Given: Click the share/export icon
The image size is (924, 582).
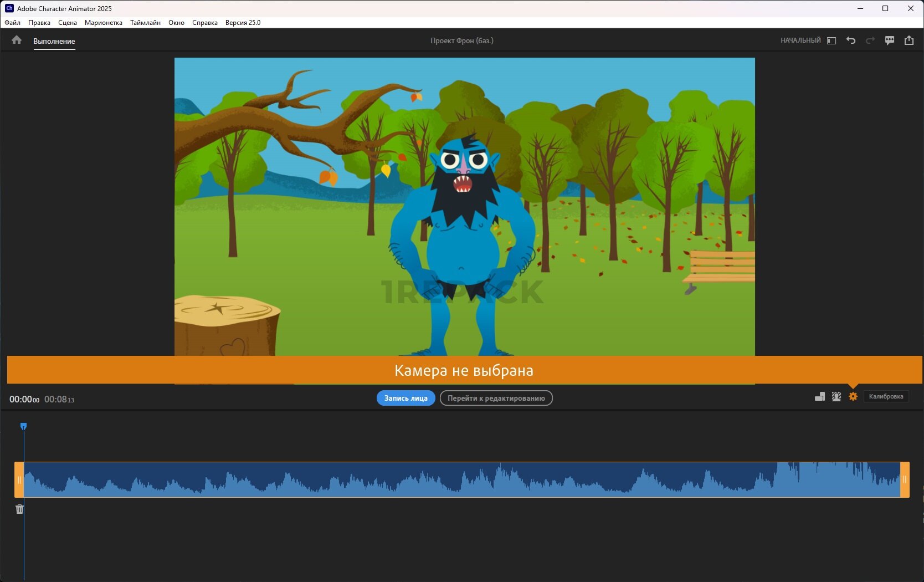Looking at the screenshot, I should tap(909, 40).
